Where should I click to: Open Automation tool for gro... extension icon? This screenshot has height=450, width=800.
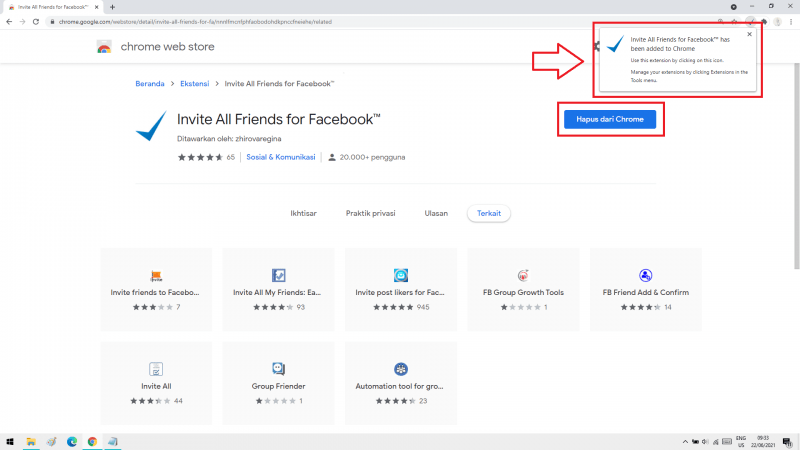click(x=401, y=369)
